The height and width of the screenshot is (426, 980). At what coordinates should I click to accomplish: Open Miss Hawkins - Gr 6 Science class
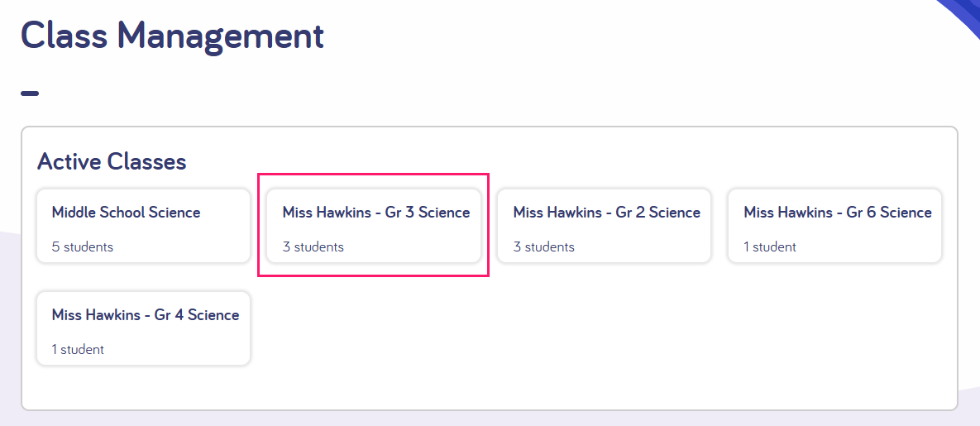[835, 226]
